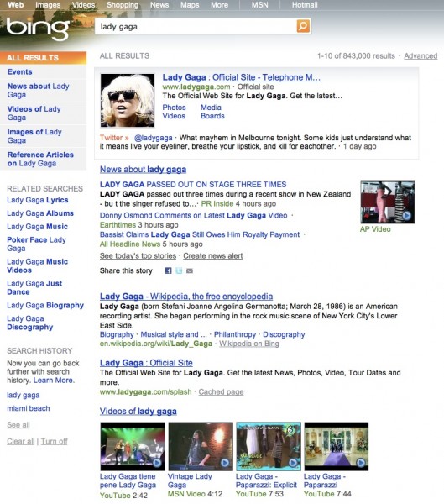
Task: Open 'Videos of lady gaga' heading
Action: tap(138, 411)
